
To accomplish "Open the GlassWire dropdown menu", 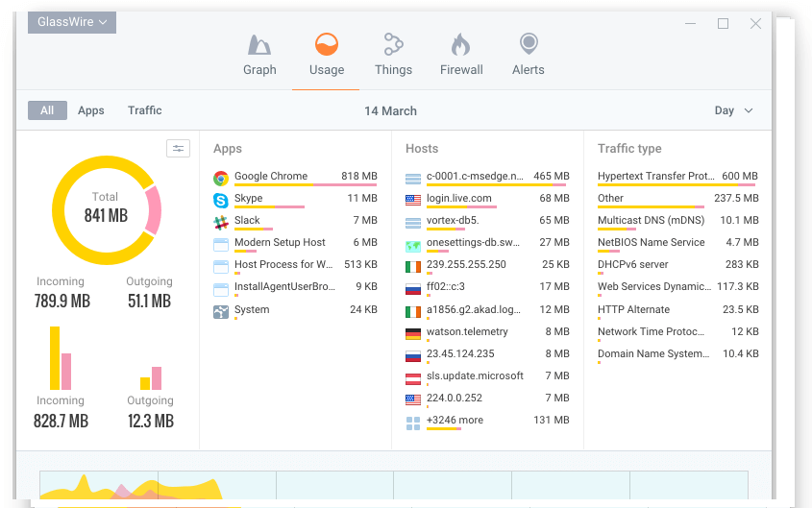I will [72, 22].
